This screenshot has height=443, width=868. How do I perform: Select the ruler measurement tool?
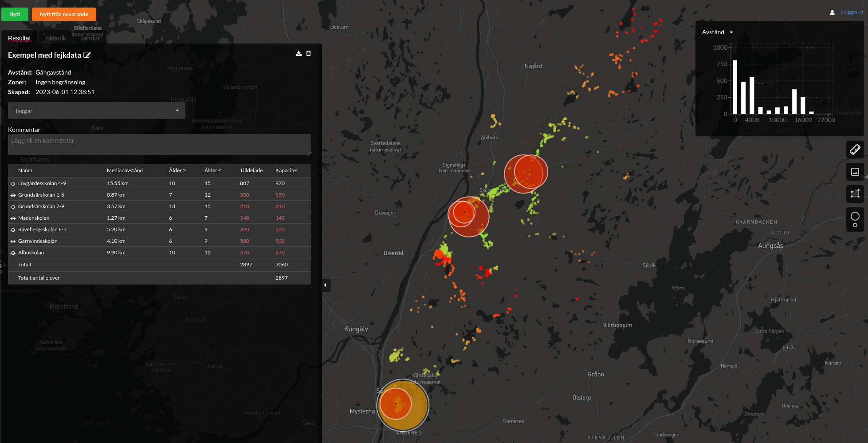(x=855, y=150)
